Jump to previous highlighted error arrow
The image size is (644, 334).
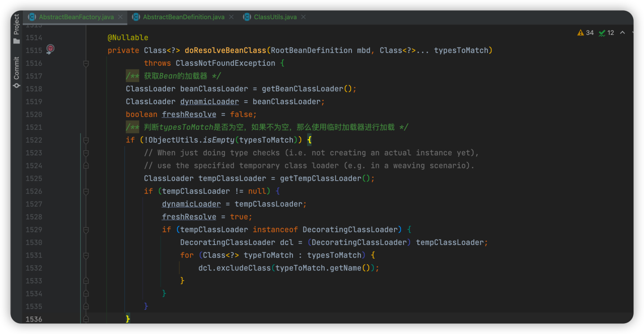[x=622, y=33]
